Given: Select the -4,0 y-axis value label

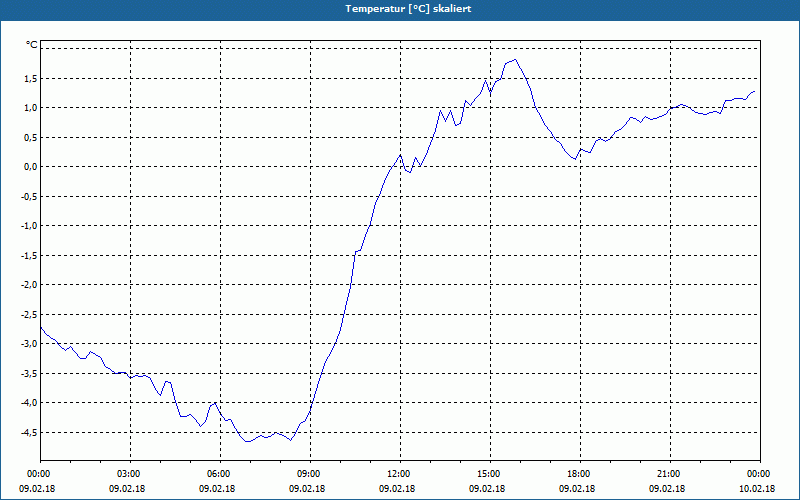Looking at the screenshot, I should tap(29, 403).
